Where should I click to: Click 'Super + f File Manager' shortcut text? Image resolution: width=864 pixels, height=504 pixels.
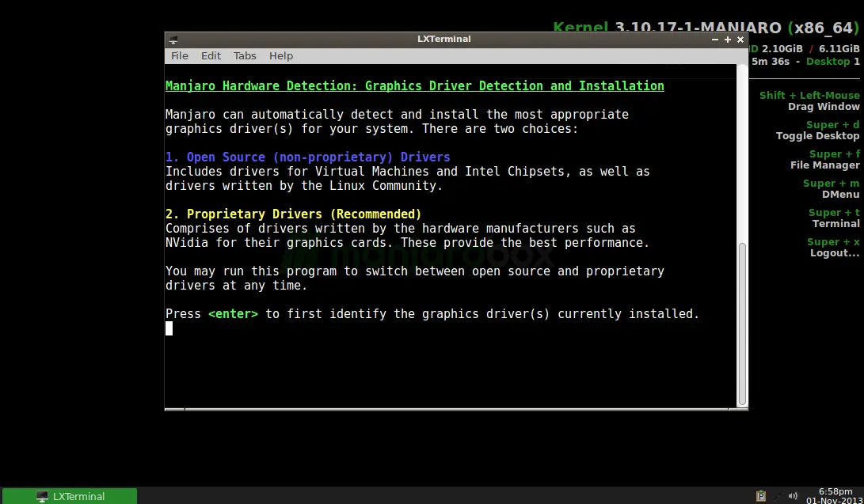click(x=825, y=160)
